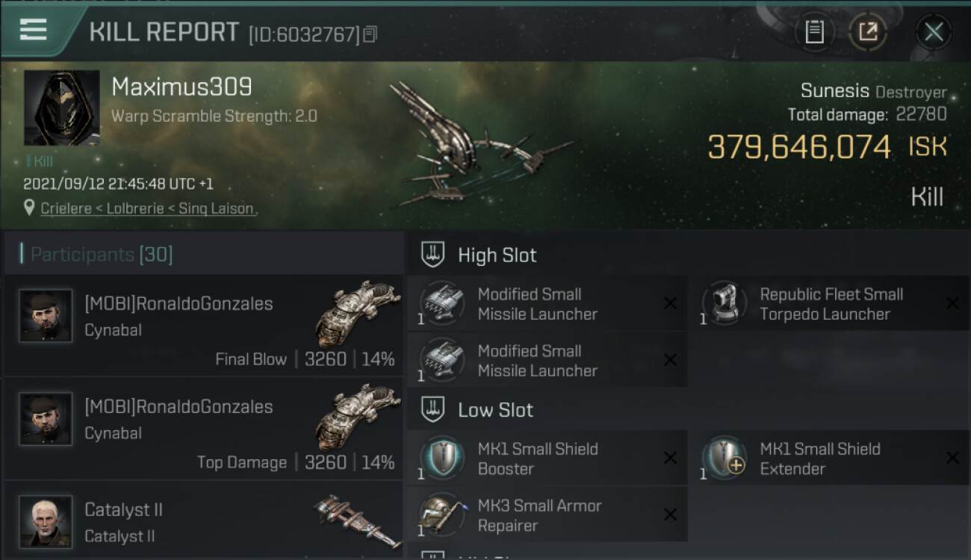Select the MK3 Small Armor Repairer icon

coord(441,514)
